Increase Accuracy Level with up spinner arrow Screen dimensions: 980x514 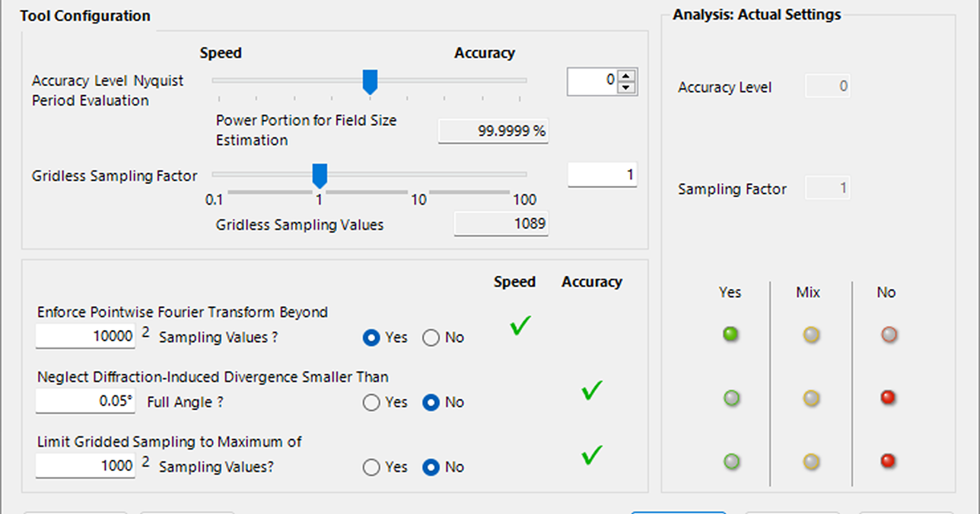coord(625,76)
